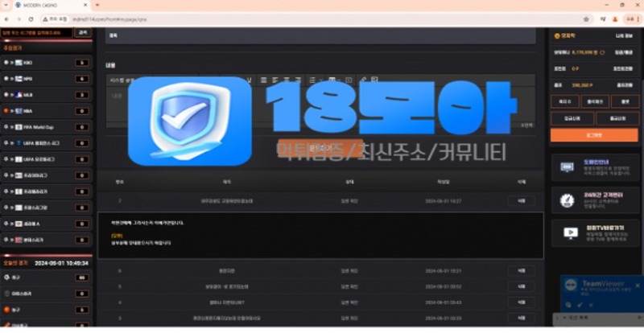This screenshot has height=333, width=644.
Task: Delete the inquiry dated 2024-06-01 09:29
Action: pos(521,319)
